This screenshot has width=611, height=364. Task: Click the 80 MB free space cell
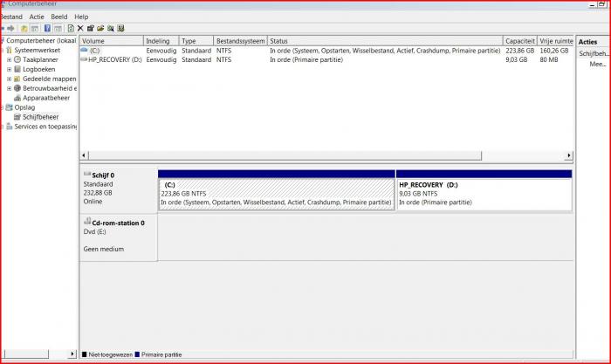(549, 59)
